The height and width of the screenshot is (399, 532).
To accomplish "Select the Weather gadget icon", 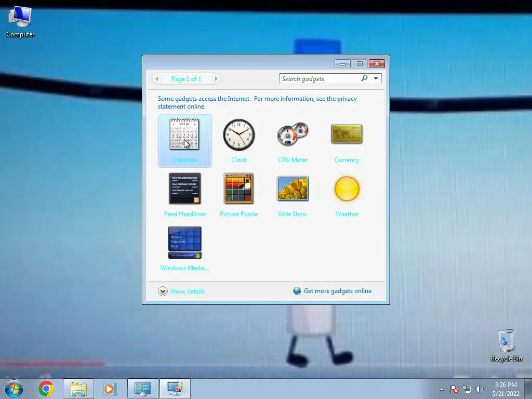I will tap(347, 189).
